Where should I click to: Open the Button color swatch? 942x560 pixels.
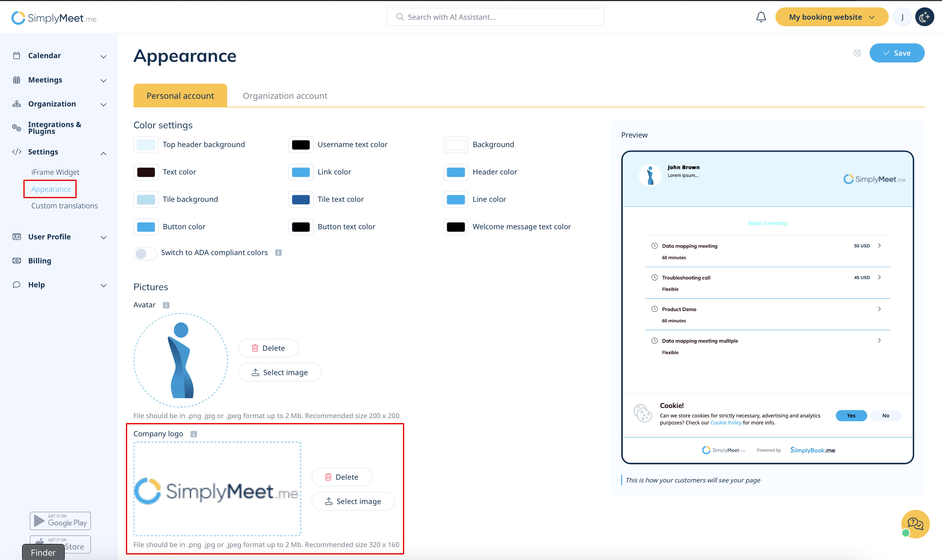coord(146,227)
